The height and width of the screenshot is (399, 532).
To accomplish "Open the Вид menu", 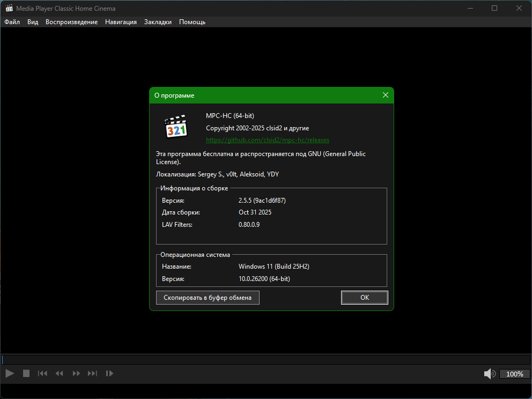I will pyautogui.click(x=33, y=22).
